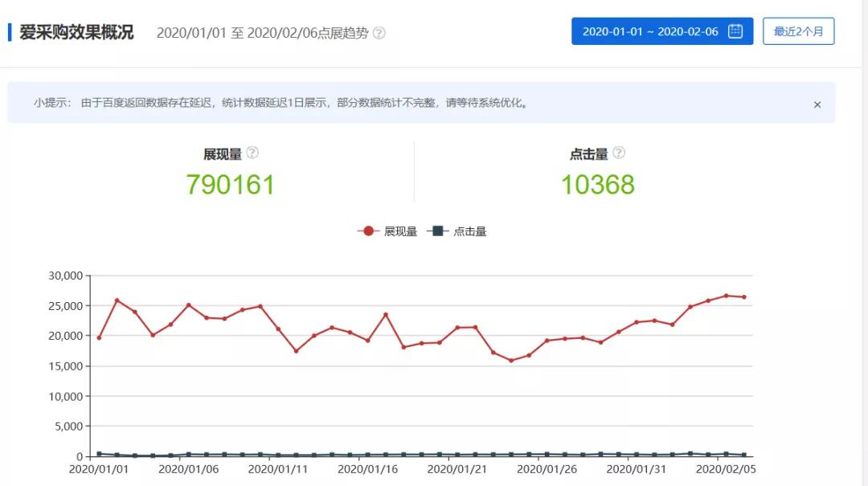This screenshot has height=486, width=868.
Task: Click the 展现量 data point on 2020/02/05
Action: (x=727, y=296)
